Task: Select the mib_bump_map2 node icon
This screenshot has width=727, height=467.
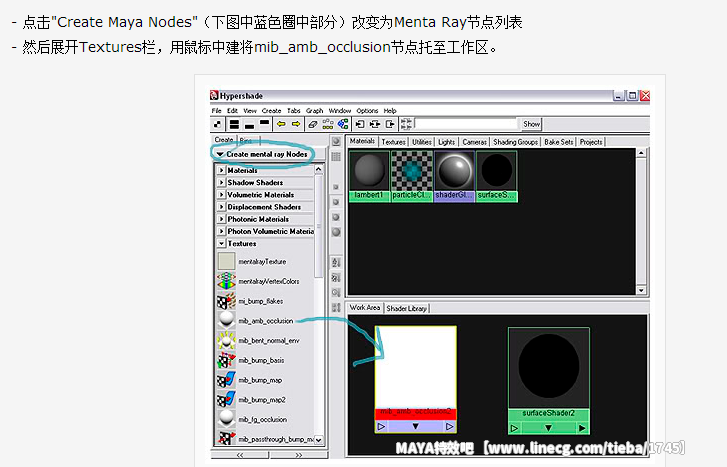Action: [226, 399]
